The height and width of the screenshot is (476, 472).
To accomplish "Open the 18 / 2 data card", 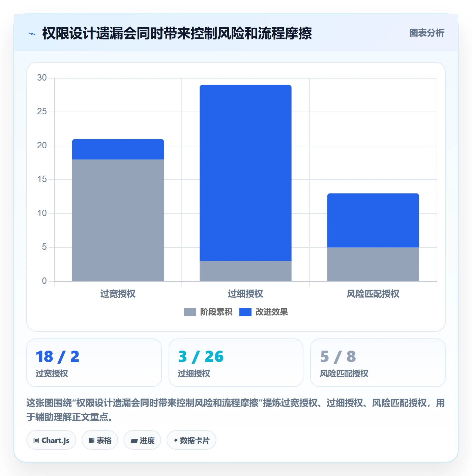I will 94,363.
